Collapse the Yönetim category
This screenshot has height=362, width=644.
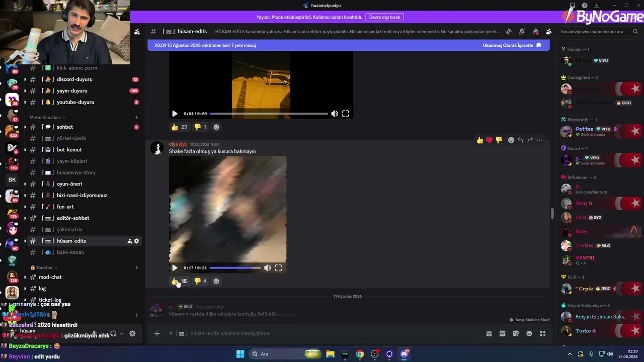pos(44,267)
